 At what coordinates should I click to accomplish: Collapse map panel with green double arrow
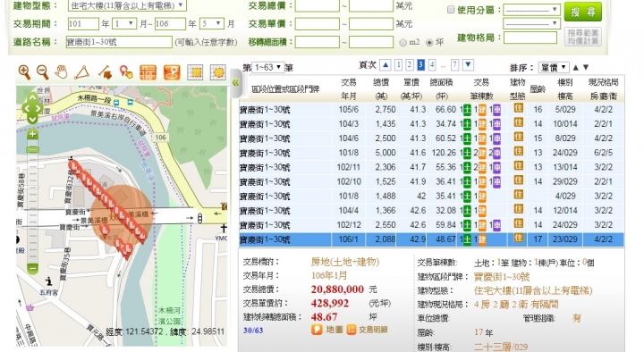tap(236, 82)
